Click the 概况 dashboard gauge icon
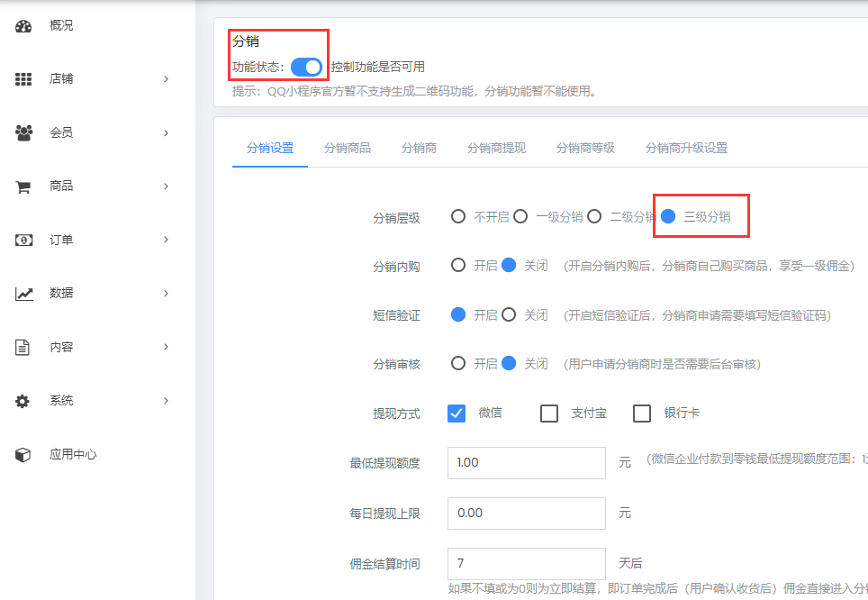 pyautogui.click(x=23, y=26)
